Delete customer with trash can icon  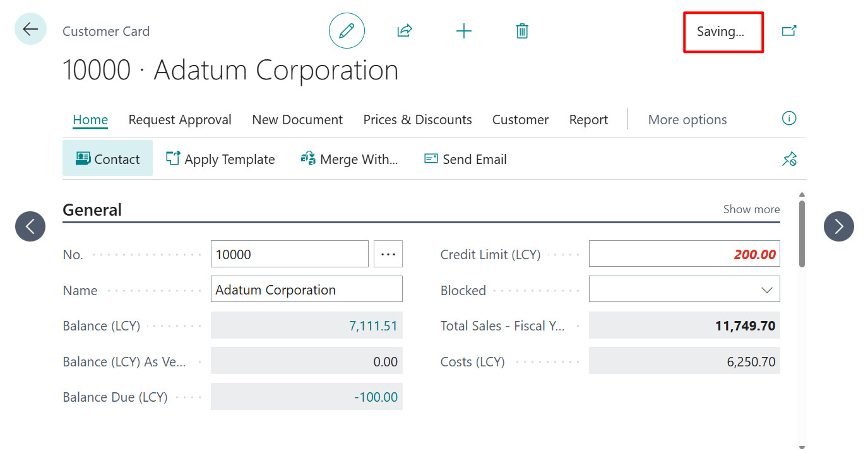pyautogui.click(x=522, y=31)
